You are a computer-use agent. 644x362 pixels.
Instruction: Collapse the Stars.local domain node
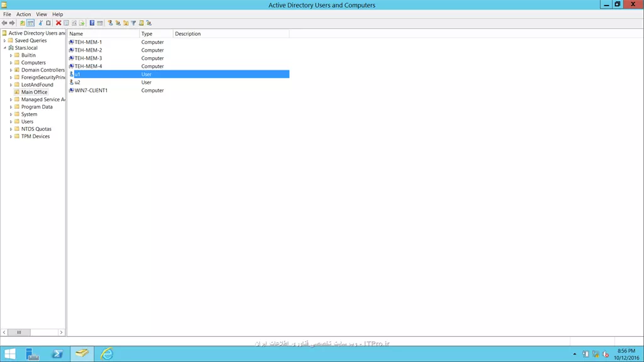click(x=5, y=48)
